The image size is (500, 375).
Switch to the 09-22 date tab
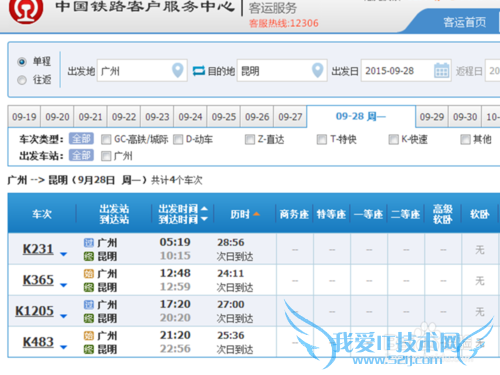tap(124, 117)
